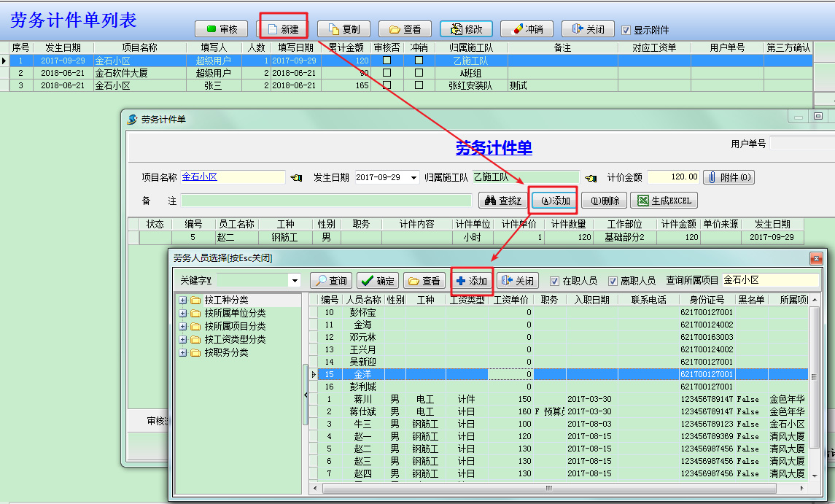Click the 金石小区 project name link
Viewport: 835px width, 504px height.
[x=200, y=177]
